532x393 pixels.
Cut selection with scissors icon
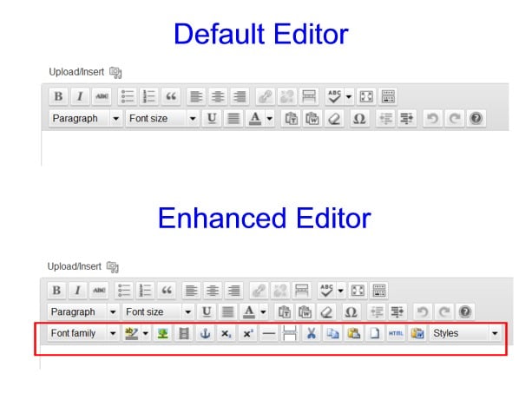tap(311, 333)
